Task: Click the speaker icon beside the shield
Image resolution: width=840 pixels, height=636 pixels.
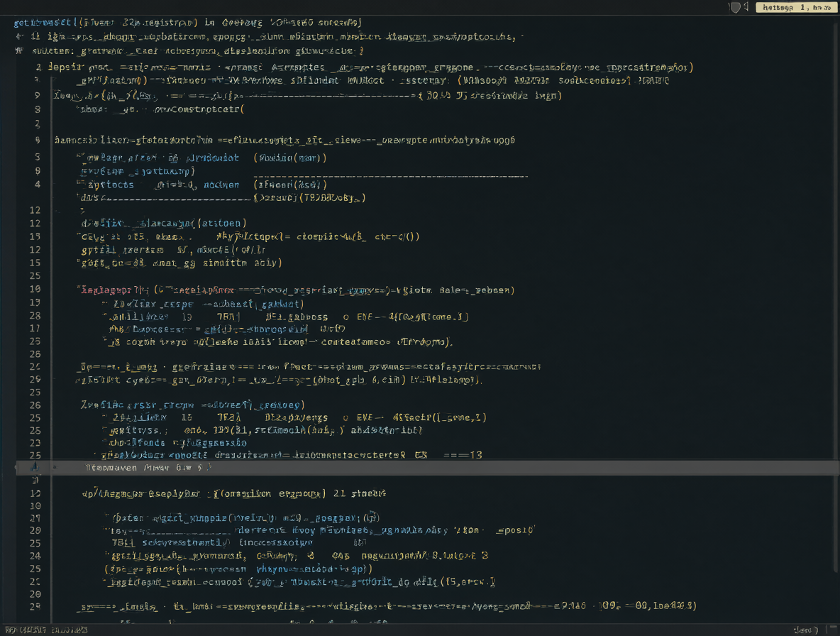Action: pyautogui.click(x=746, y=6)
